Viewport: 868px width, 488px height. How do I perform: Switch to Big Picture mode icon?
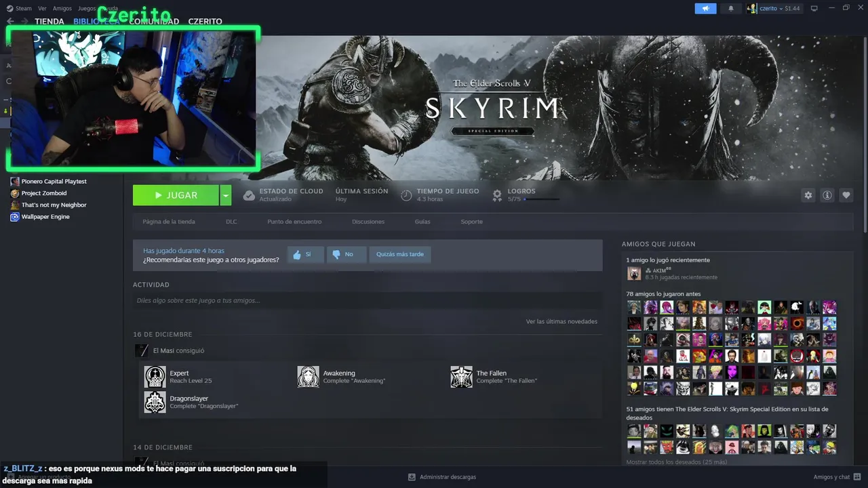[x=814, y=8]
